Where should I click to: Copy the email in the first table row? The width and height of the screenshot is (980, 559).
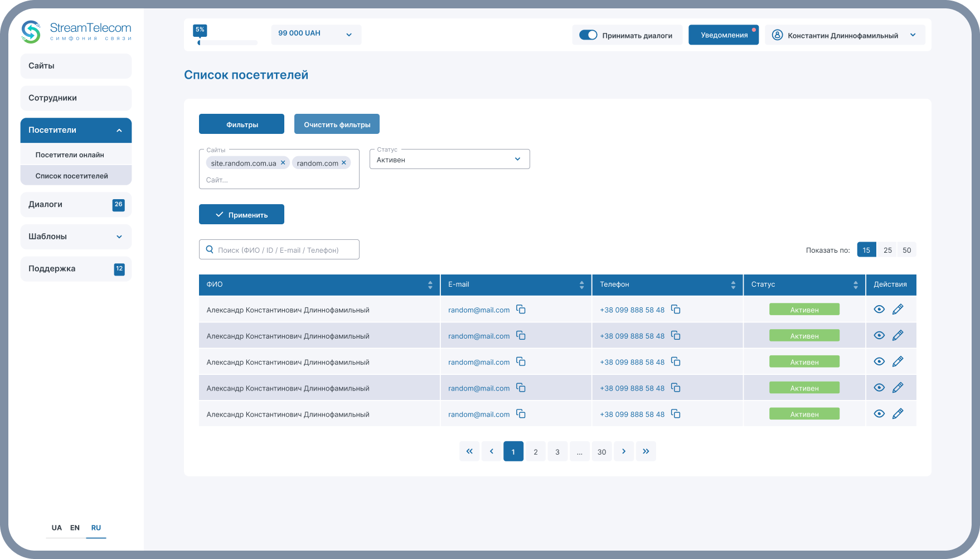[521, 310]
